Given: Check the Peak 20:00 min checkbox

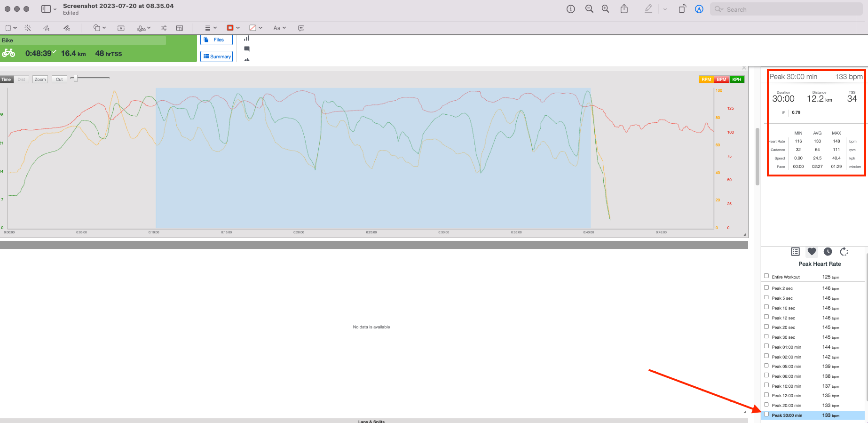Looking at the screenshot, I should 766,405.
